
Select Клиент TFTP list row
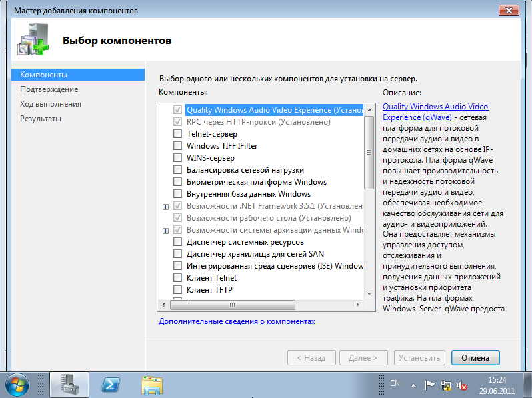point(209,290)
